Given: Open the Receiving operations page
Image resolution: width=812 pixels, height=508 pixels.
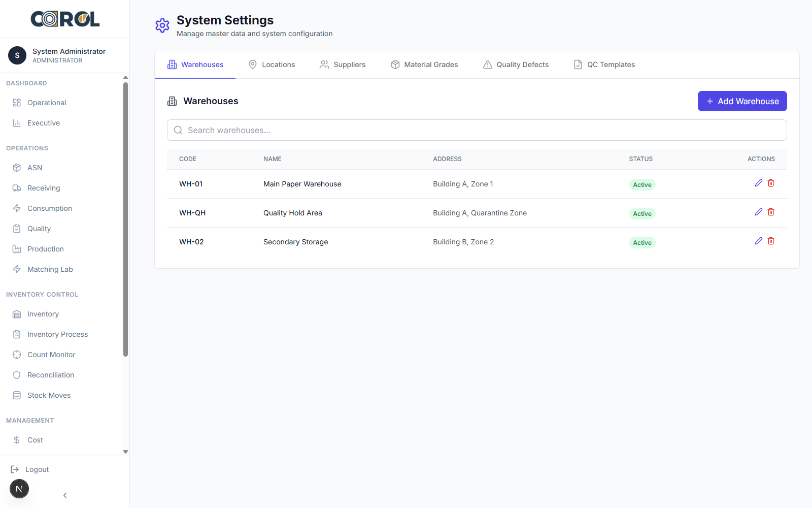Looking at the screenshot, I should 43,188.
